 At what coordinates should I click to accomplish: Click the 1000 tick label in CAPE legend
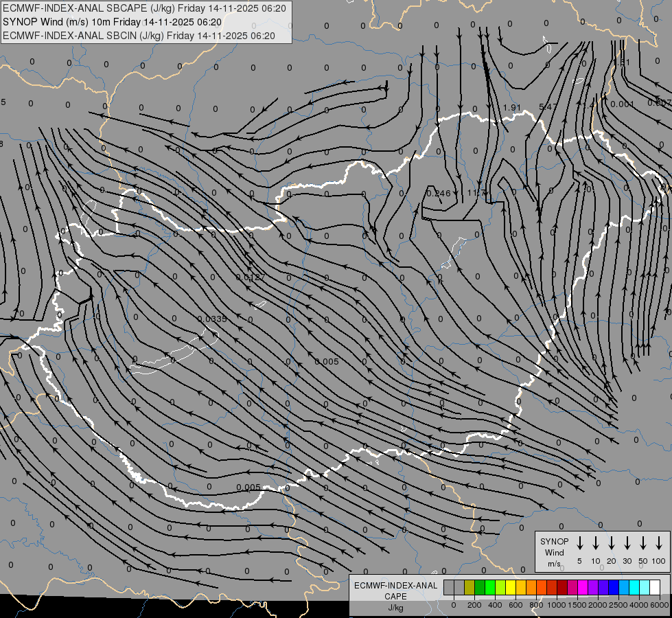click(557, 605)
